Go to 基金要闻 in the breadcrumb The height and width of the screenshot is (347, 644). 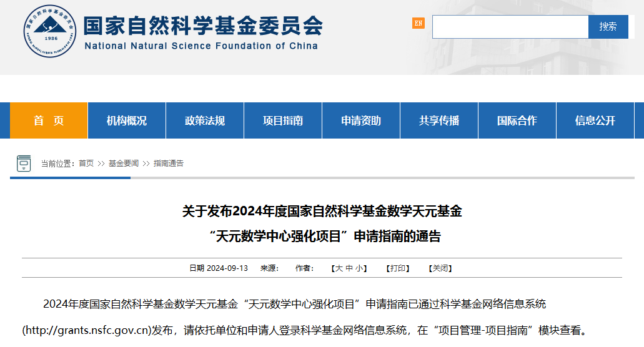[x=123, y=164]
